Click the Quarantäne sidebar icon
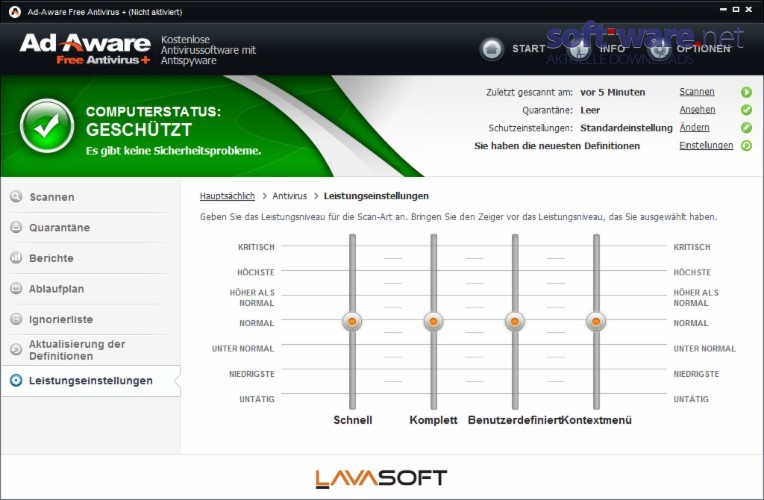The height and width of the screenshot is (500, 764). (16, 227)
